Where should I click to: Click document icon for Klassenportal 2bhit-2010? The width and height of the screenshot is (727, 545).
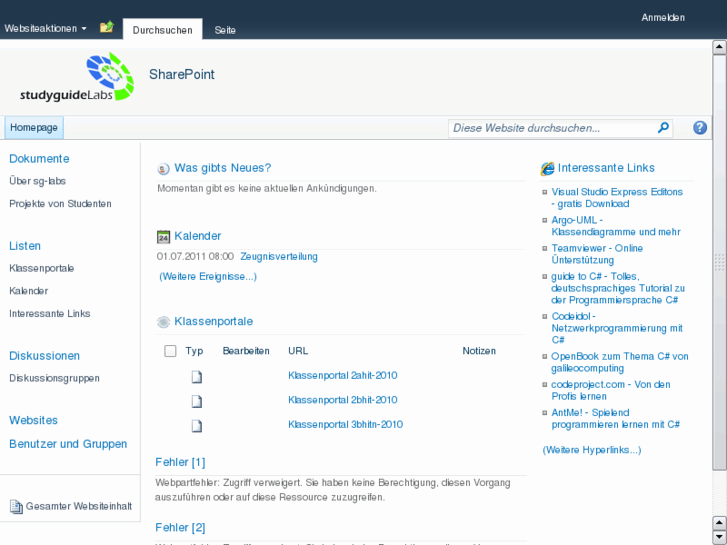point(197,401)
